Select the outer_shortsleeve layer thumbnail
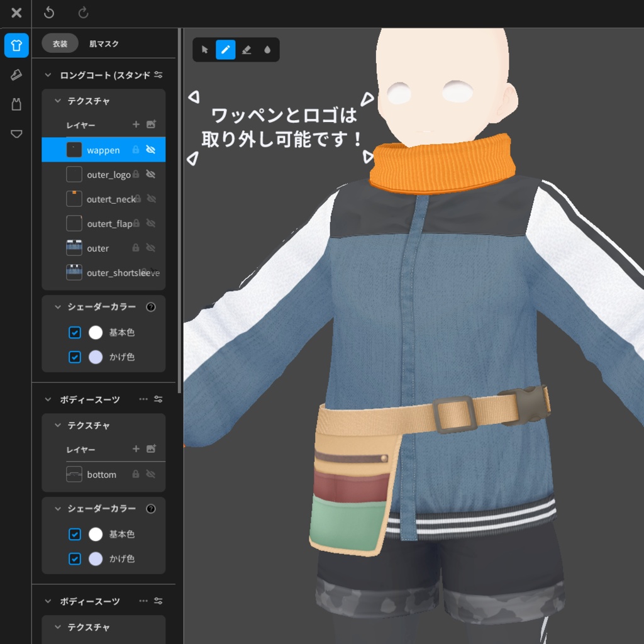644x644 pixels. (74, 272)
